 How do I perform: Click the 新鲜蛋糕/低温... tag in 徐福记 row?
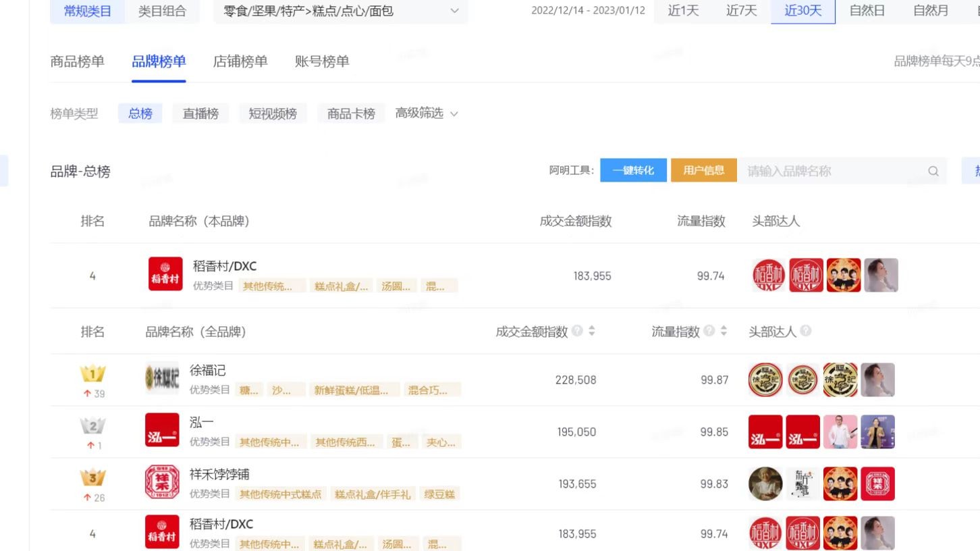pyautogui.click(x=354, y=390)
